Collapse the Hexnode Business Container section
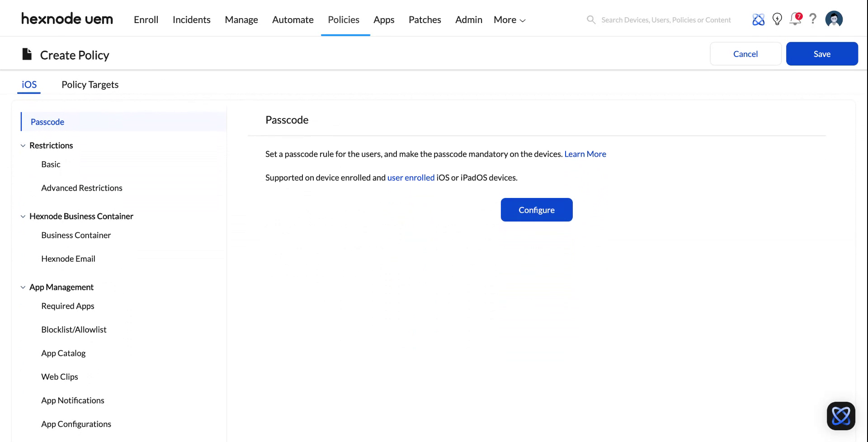The image size is (868, 442). (x=23, y=216)
